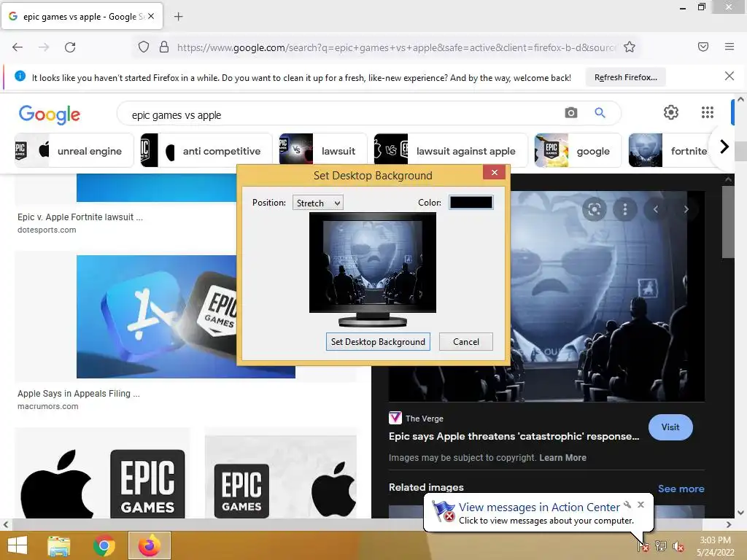Open the Learn More copyright link
Image resolution: width=747 pixels, height=560 pixels.
[562, 458]
